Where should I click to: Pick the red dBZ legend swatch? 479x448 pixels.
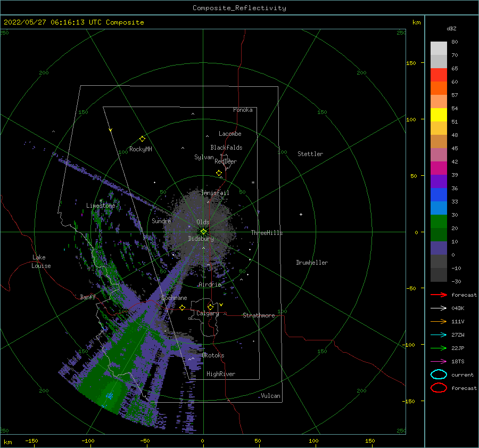tap(439, 75)
